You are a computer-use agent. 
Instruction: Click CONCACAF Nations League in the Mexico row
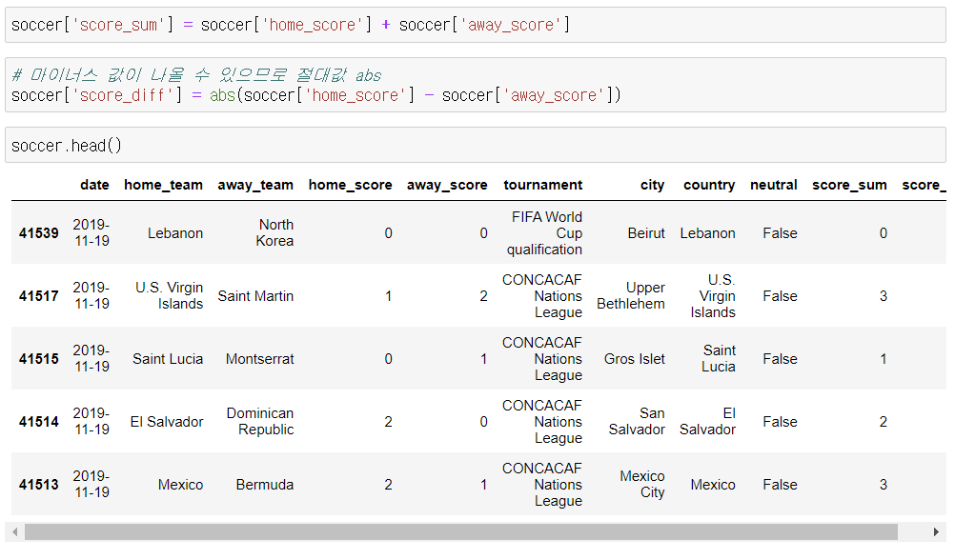click(x=542, y=485)
